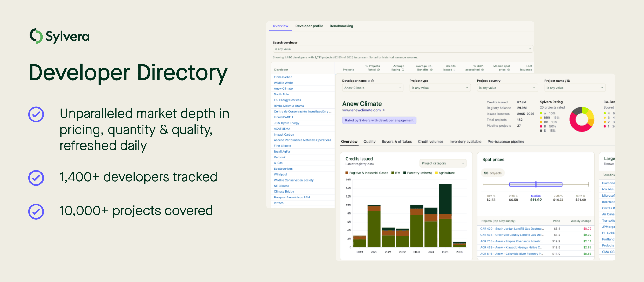Click info icon beside % Projects Rated
This screenshot has width=644, height=282.
coord(378,70)
